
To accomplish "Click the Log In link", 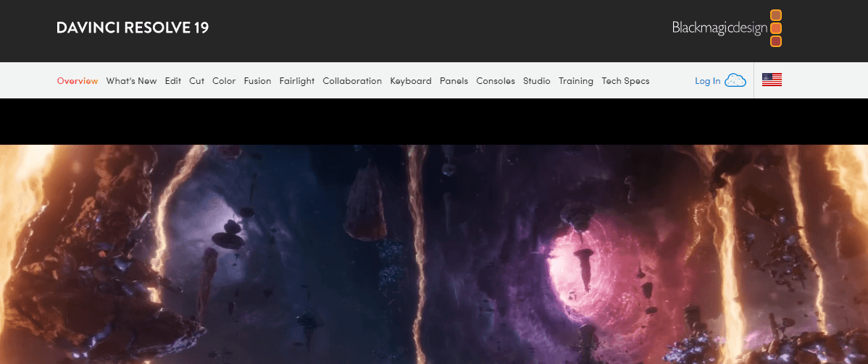I will click(x=707, y=81).
